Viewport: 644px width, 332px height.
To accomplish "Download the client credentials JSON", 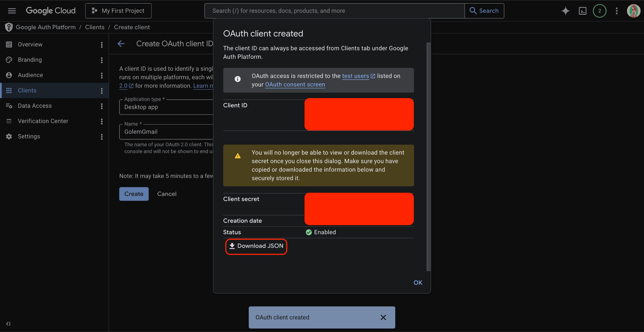I will pyautogui.click(x=256, y=246).
